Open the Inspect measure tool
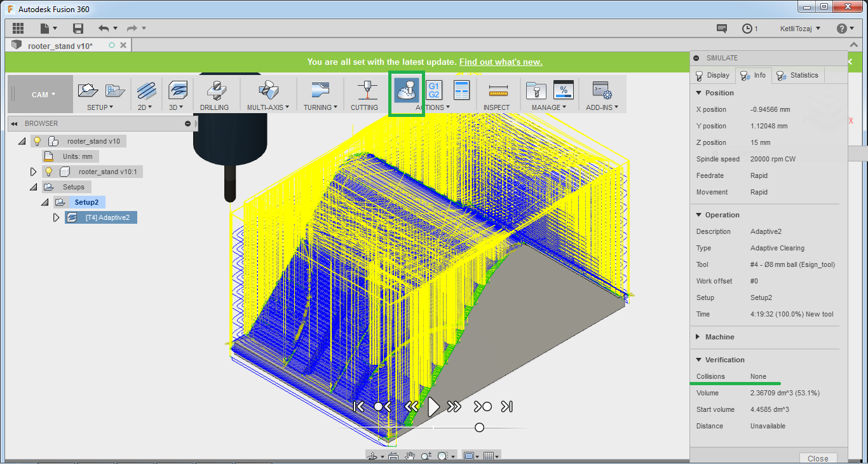This screenshot has height=464, width=868. 498,91
